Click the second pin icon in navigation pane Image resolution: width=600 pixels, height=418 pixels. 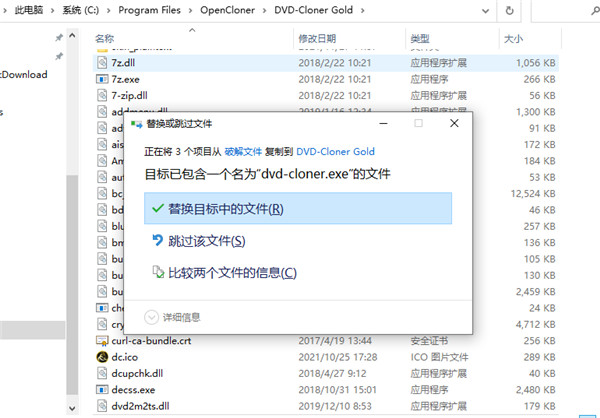coord(59,57)
